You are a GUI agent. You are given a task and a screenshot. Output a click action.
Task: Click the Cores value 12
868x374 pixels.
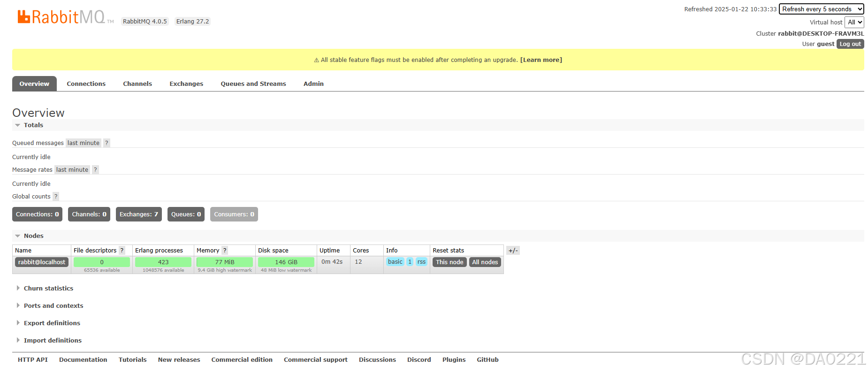click(358, 262)
